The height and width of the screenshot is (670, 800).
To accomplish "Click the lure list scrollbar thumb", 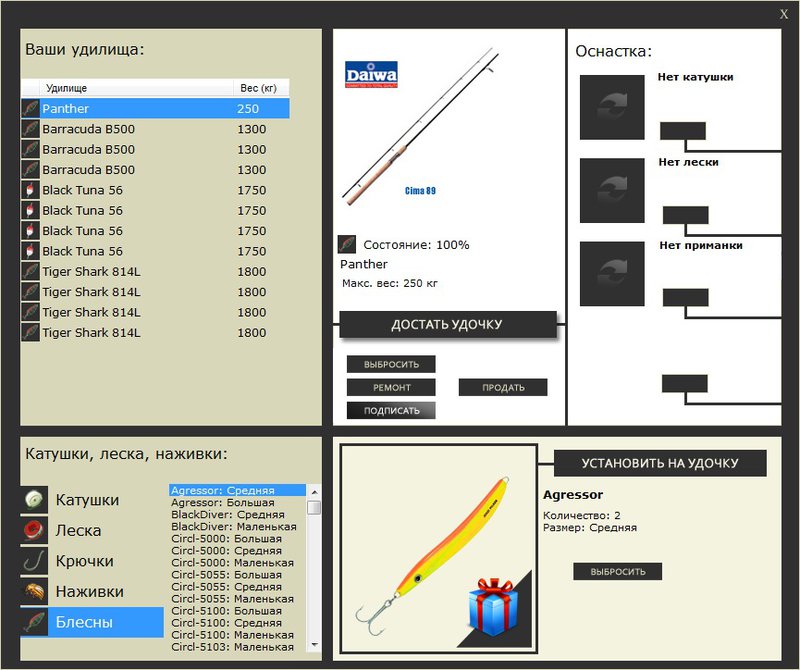I will pyautogui.click(x=314, y=507).
